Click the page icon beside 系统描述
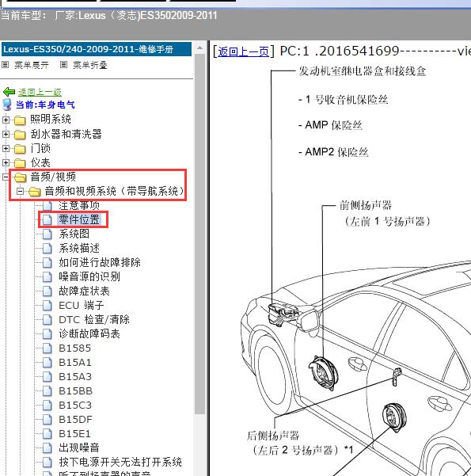The image size is (471, 476). pos(47,248)
